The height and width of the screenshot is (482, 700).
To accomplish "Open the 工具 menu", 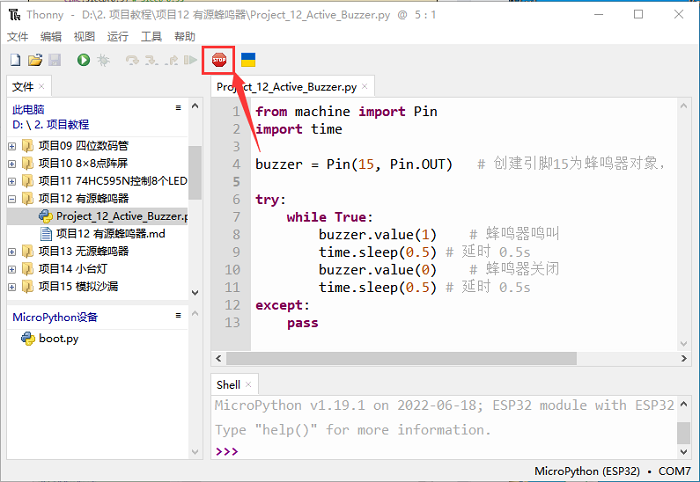I will tap(151, 36).
